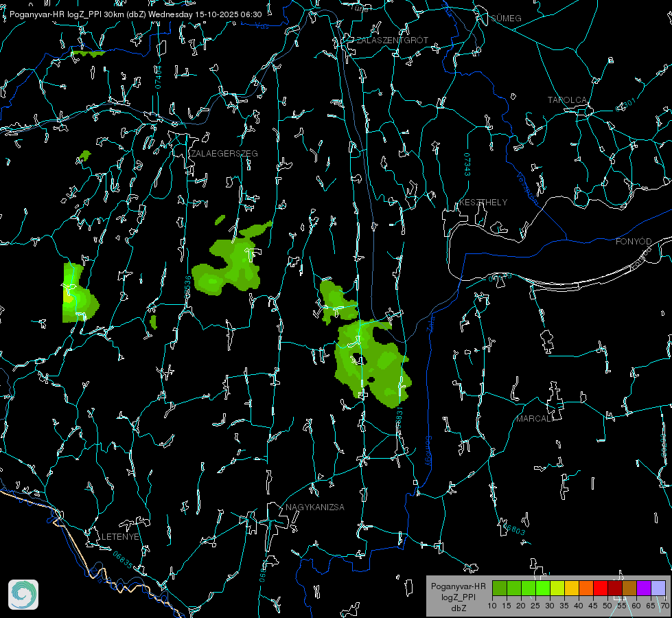Click the 65–70 dBZ lavender legend swatch
The width and height of the screenshot is (672, 618).
658,588
